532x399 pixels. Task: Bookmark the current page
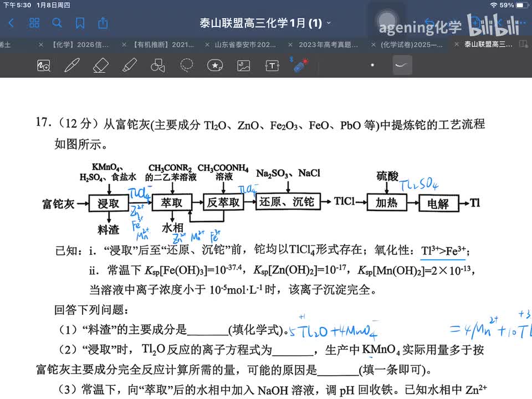[80, 23]
